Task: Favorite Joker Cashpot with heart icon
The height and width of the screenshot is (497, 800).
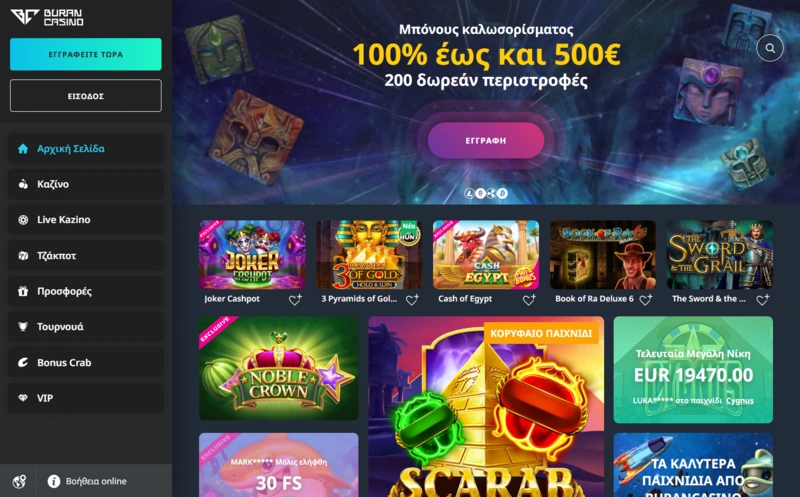Action: point(295,300)
